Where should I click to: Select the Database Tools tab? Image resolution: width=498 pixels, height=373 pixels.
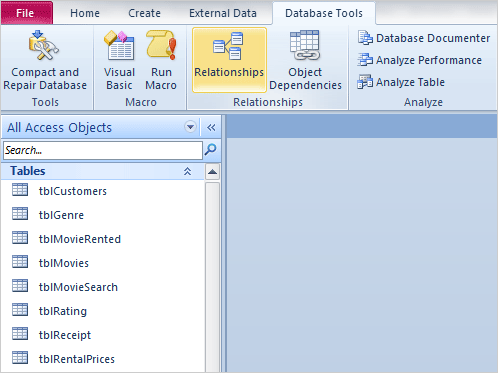pos(324,13)
